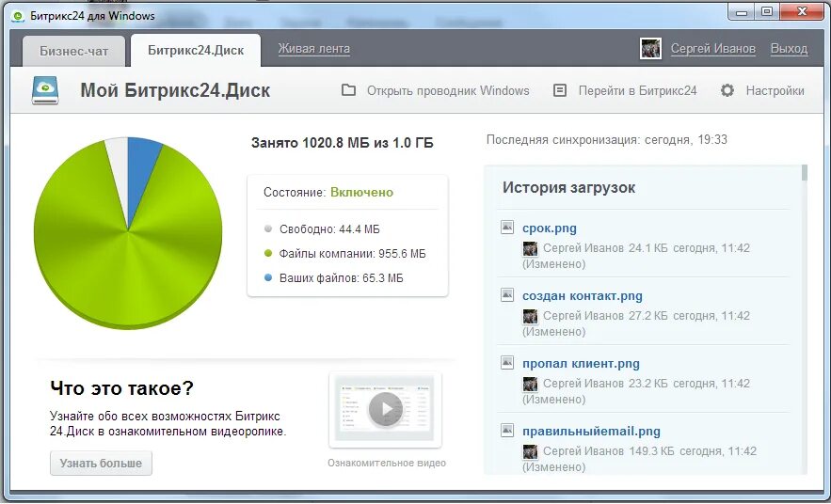Viewport: 831px width, 504px height.
Task: Click the document icon beside Перейти в Битрикс24
Action: [560, 90]
